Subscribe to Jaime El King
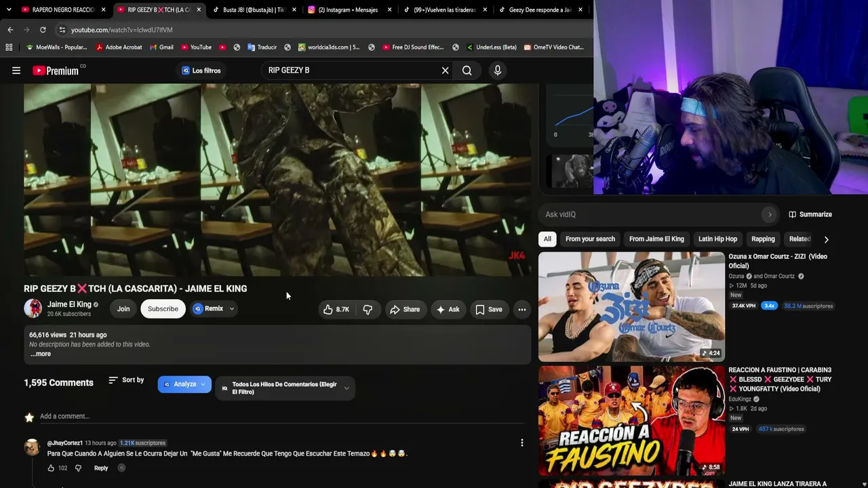The width and height of the screenshot is (868, 488). pos(163,309)
